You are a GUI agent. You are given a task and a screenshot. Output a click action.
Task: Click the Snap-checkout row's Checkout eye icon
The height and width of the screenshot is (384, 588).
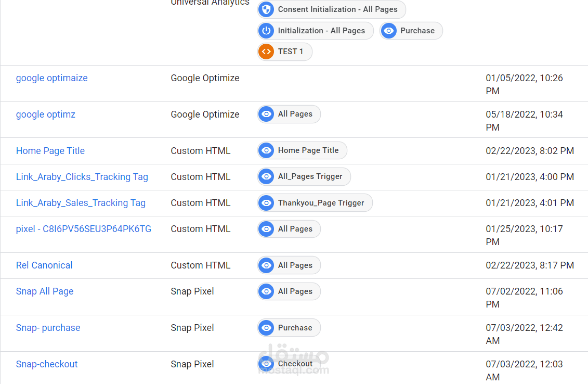266,364
